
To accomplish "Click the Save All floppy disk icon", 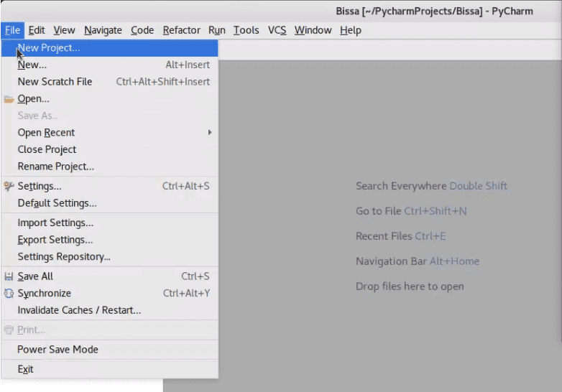I will point(9,276).
